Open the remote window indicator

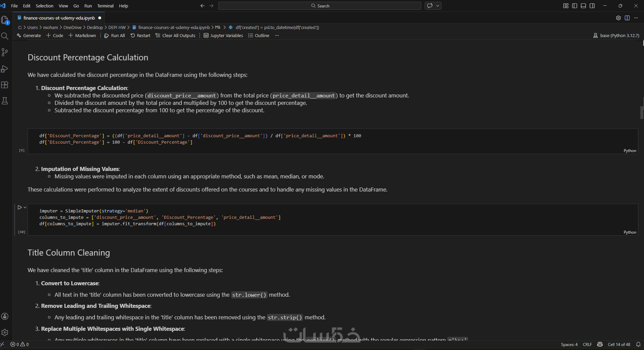(3, 344)
